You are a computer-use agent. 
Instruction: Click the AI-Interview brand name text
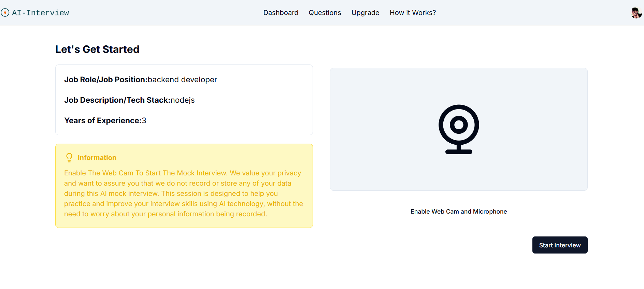tap(40, 13)
